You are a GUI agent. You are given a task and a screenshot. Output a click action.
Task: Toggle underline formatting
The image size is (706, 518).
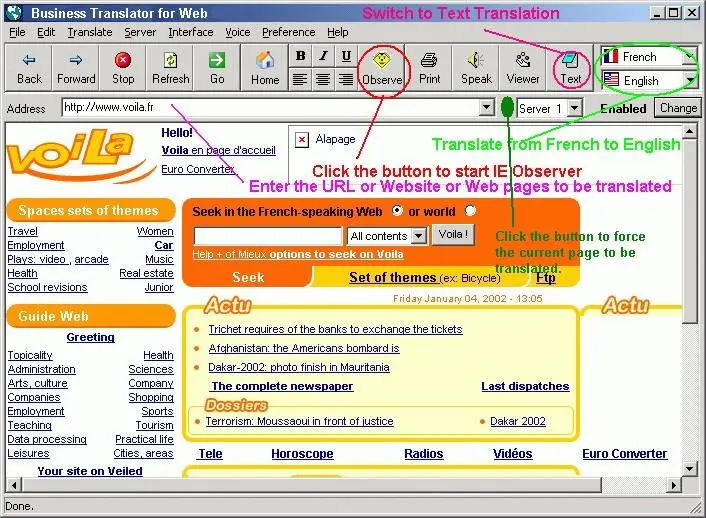point(346,56)
